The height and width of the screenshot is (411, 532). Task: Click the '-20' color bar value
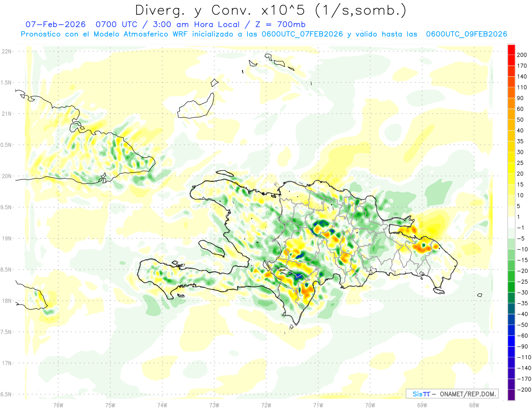pos(522,271)
